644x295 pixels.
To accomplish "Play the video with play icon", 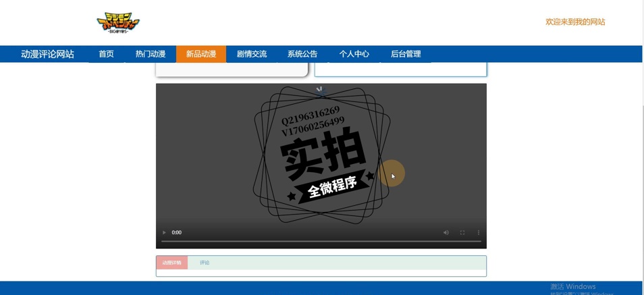I will tap(164, 232).
